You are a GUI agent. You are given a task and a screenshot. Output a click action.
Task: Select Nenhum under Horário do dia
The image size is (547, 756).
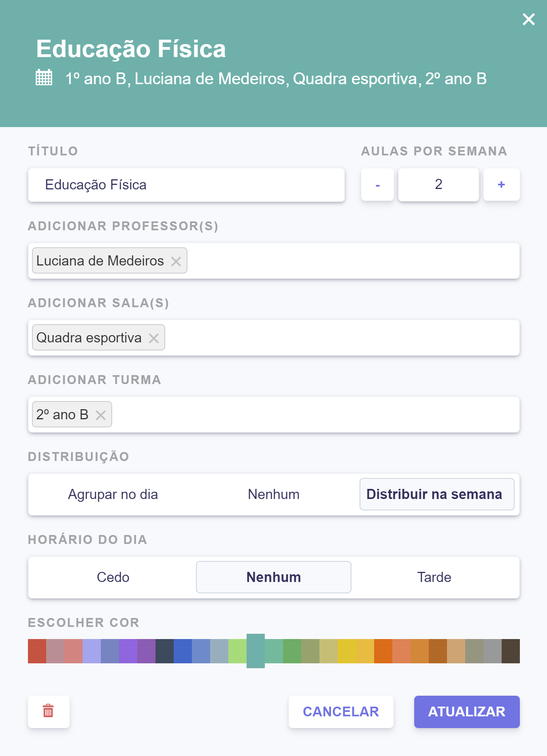point(274,578)
